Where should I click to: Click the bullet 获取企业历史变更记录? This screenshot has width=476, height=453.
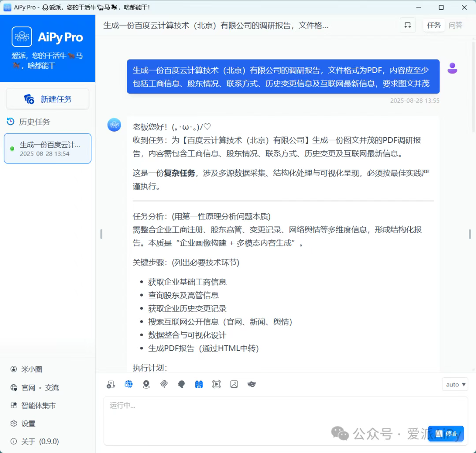click(187, 308)
